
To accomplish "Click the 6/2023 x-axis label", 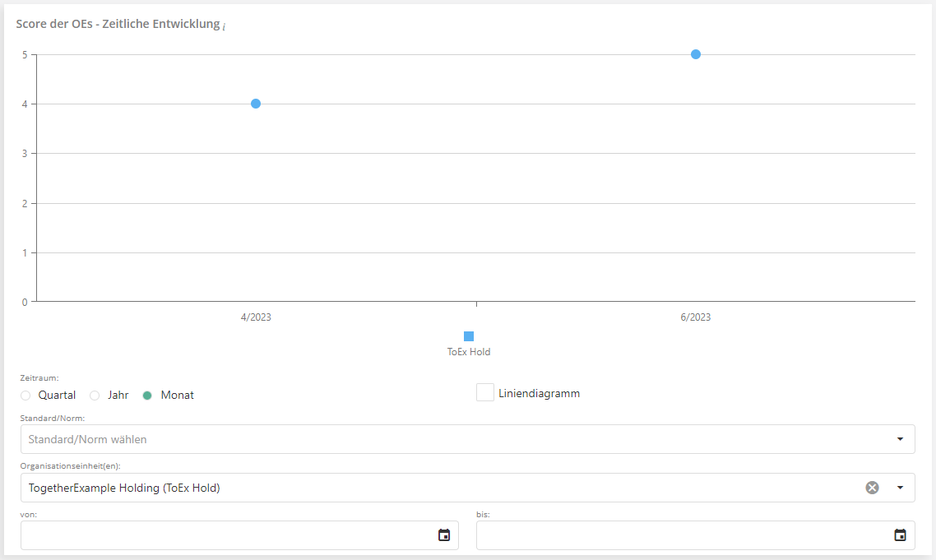I will click(x=696, y=317).
